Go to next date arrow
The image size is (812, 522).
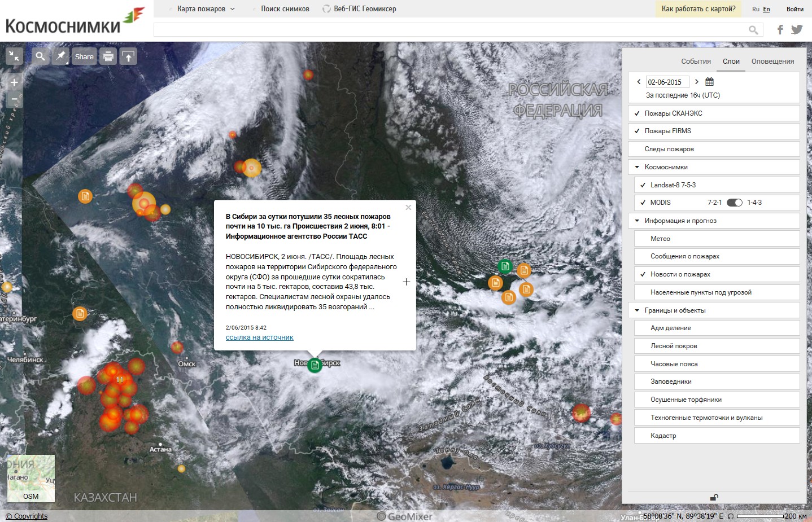coord(697,82)
